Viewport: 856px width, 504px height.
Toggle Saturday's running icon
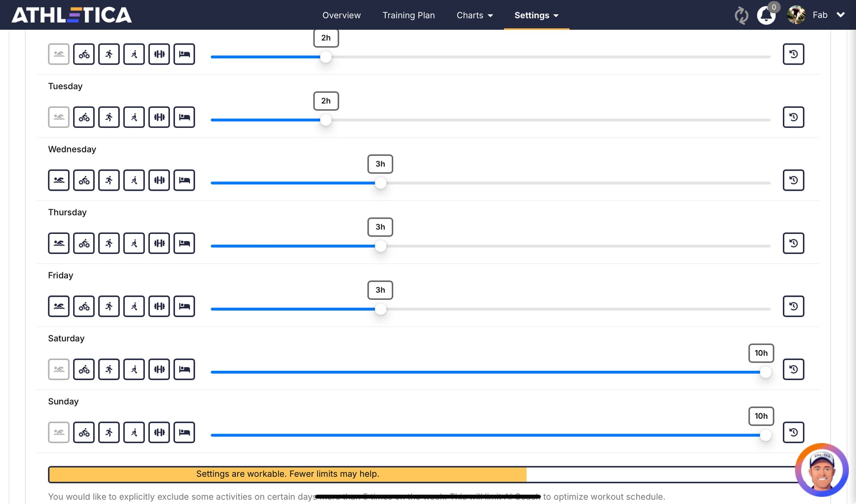(x=109, y=369)
